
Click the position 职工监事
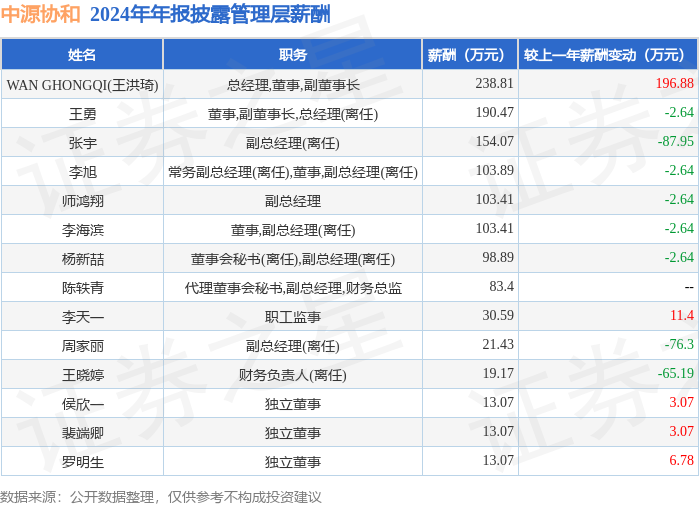point(293,317)
